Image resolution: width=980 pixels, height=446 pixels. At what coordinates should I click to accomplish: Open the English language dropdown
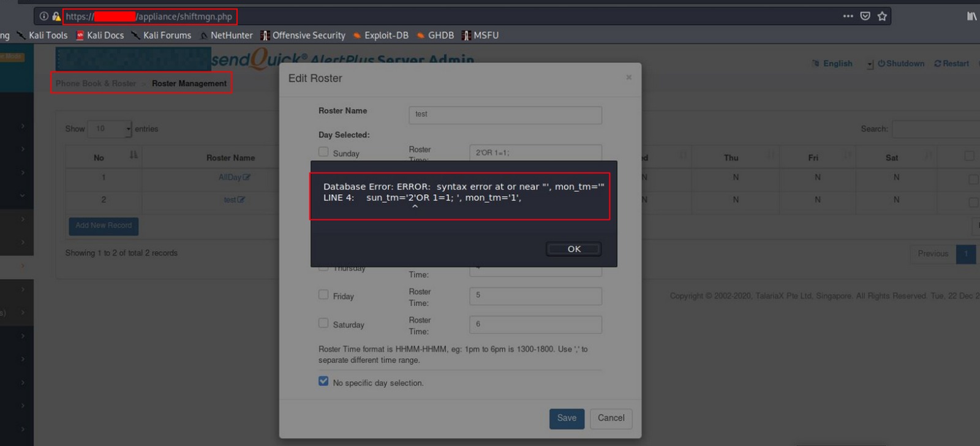point(870,64)
